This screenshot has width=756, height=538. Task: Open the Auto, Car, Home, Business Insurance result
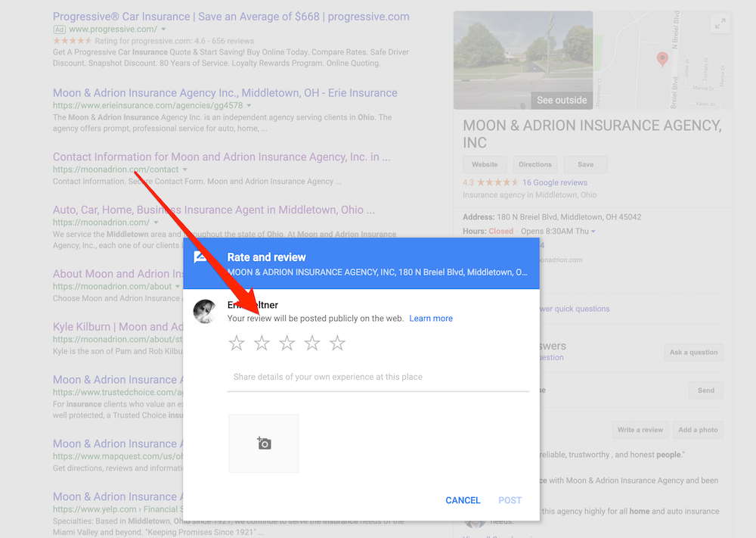coord(214,210)
